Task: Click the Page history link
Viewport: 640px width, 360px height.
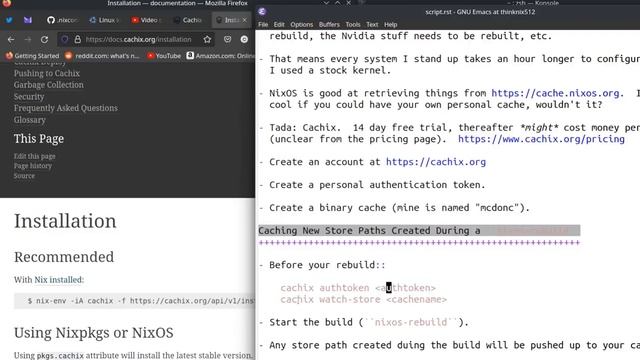Action: click(33, 166)
